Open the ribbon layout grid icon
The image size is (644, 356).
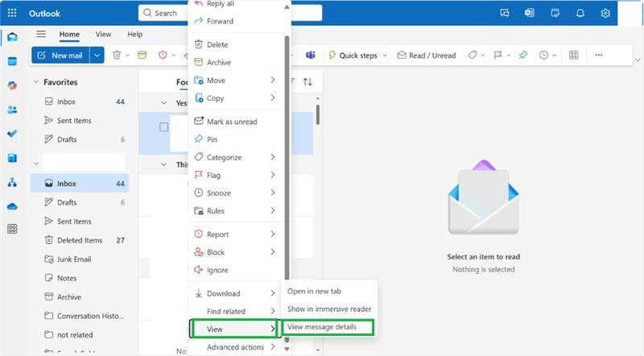(574, 55)
